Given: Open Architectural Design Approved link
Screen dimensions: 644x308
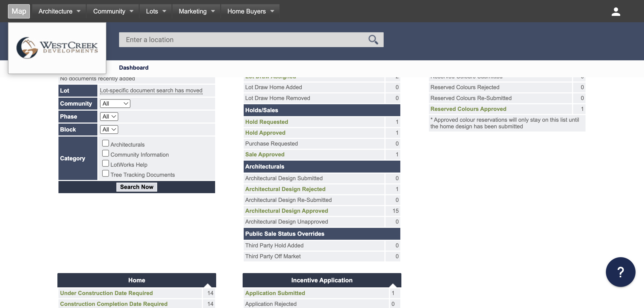Looking at the screenshot, I should (x=287, y=211).
